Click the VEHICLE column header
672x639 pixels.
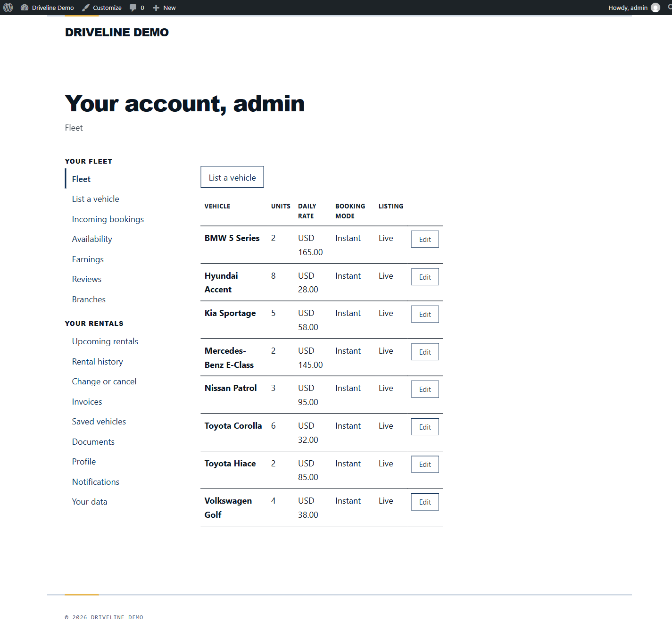tap(217, 206)
